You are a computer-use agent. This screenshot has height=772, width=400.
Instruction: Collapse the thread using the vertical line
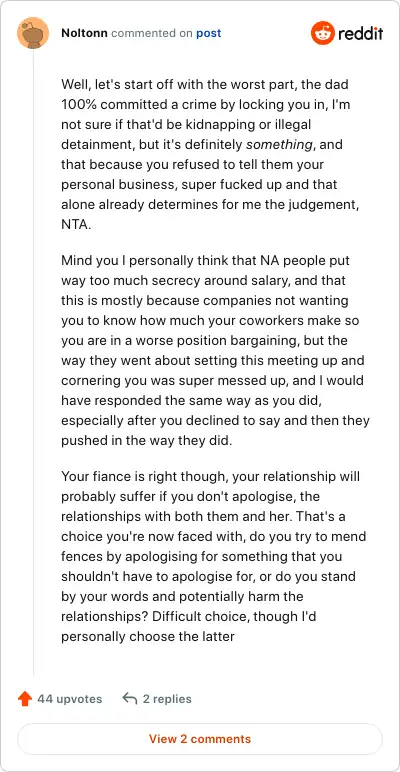[33, 362]
